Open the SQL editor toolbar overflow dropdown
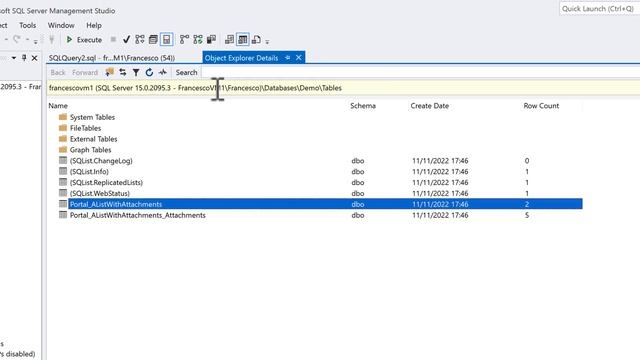Screen dimensions: 640x360 267,41
